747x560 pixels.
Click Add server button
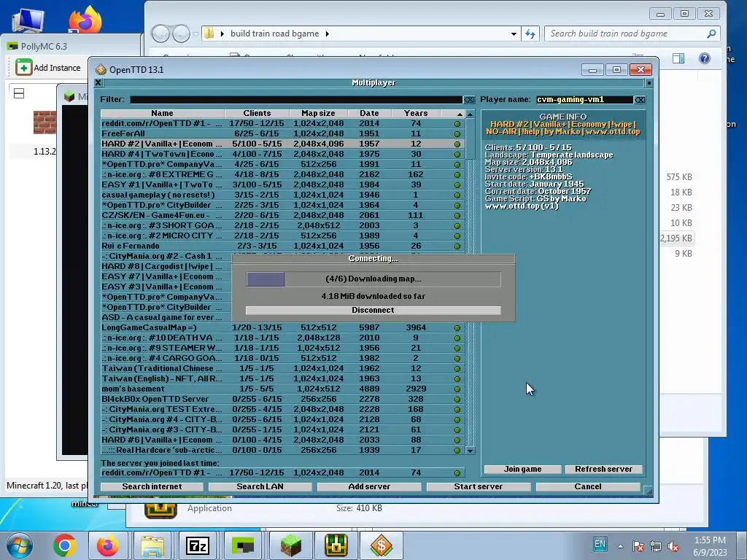click(369, 486)
